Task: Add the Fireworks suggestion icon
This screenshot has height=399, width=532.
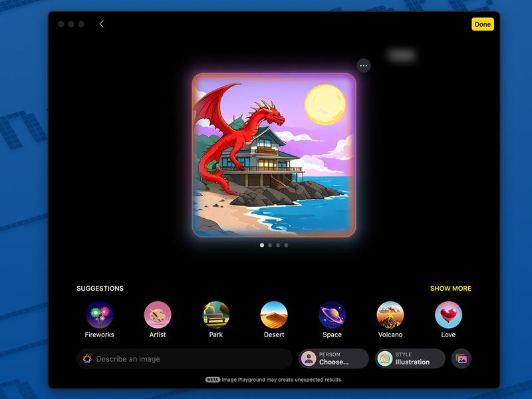Action: (x=99, y=315)
